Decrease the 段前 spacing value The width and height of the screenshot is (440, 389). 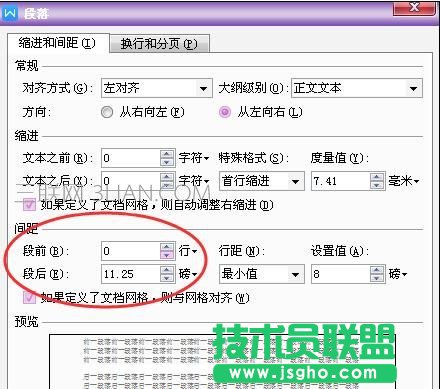coord(167,255)
